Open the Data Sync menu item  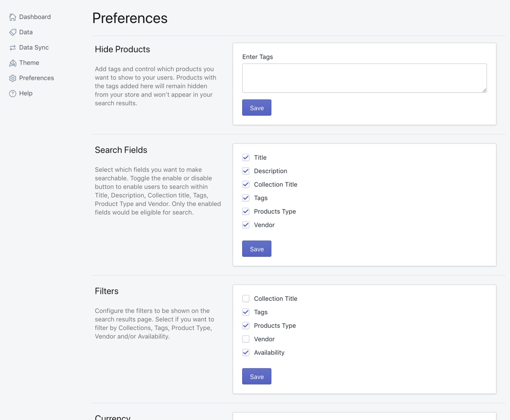(34, 48)
